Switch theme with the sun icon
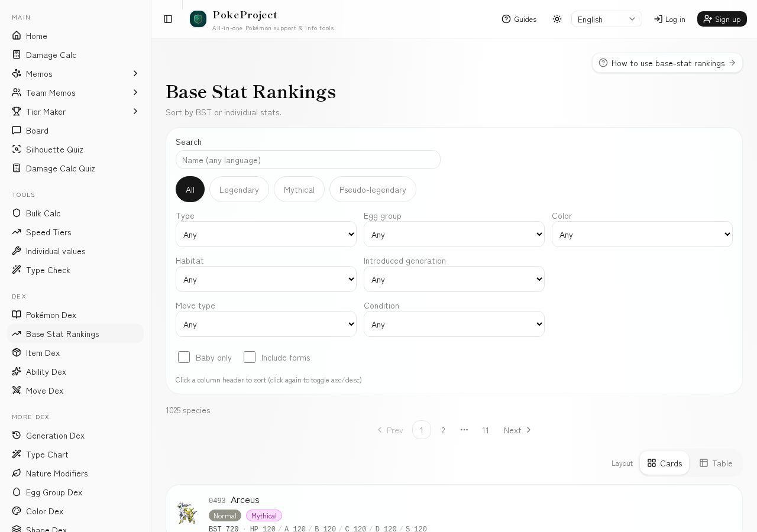This screenshot has width=757, height=532. (x=557, y=19)
